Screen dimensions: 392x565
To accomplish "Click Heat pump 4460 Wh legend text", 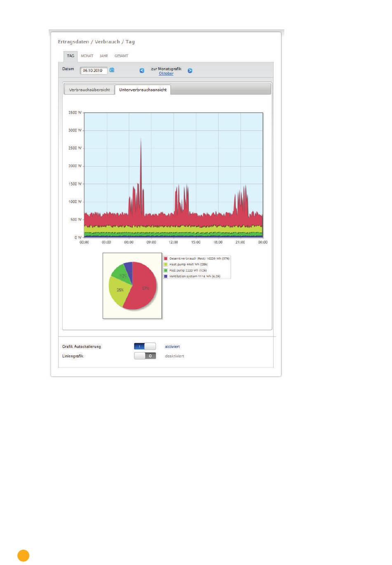I will click(x=189, y=264).
